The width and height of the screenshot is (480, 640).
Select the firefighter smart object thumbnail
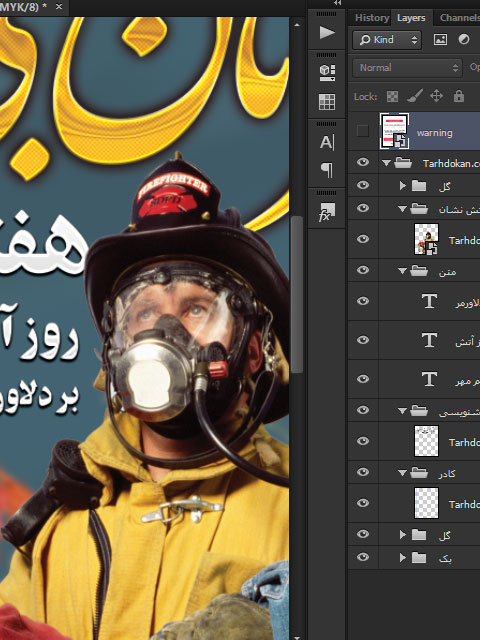pyautogui.click(x=427, y=239)
